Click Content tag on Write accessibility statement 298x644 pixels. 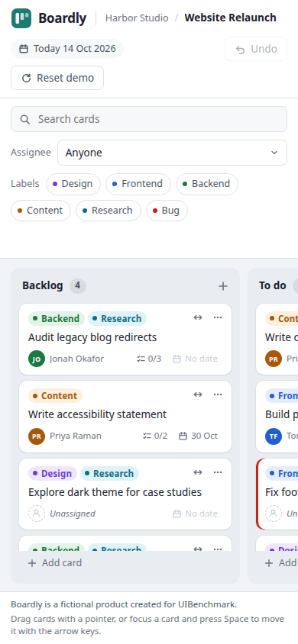[56, 396]
